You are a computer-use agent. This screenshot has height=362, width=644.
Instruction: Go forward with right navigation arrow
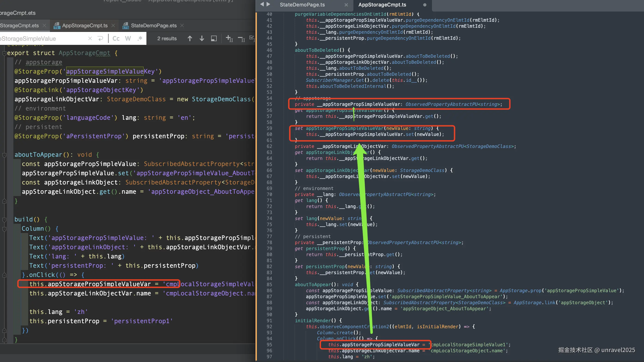click(268, 4)
